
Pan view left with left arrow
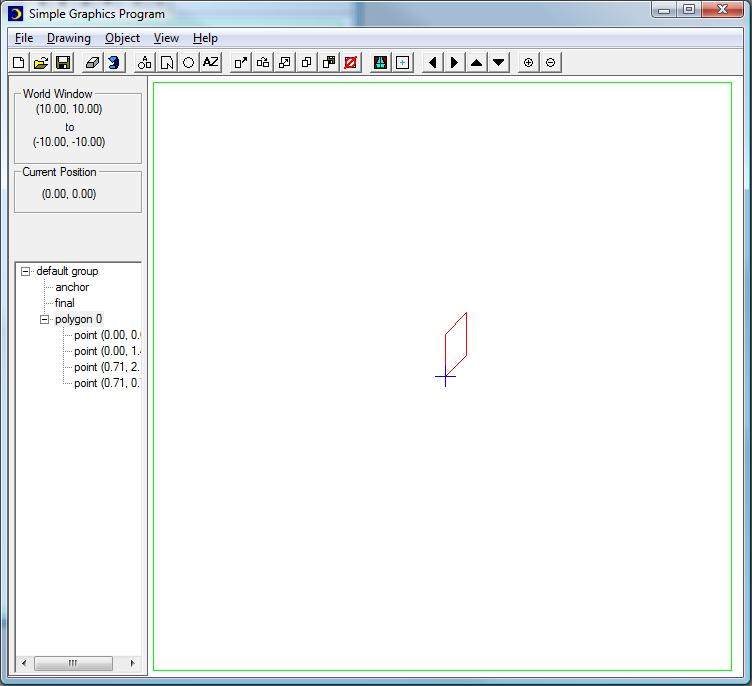[432, 62]
